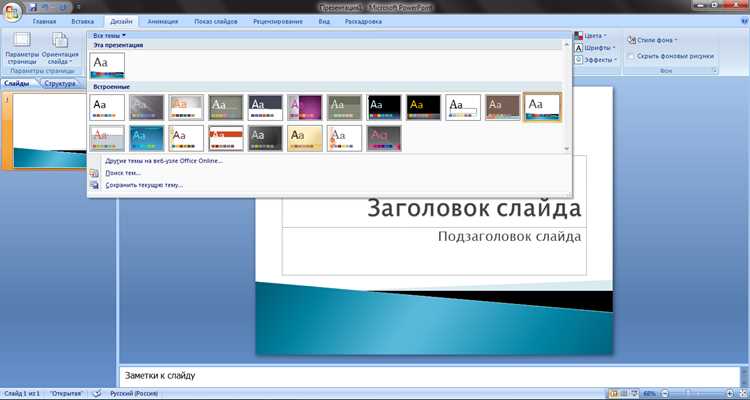
Task: Fit slide to current window icon
Action: coord(741,394)
